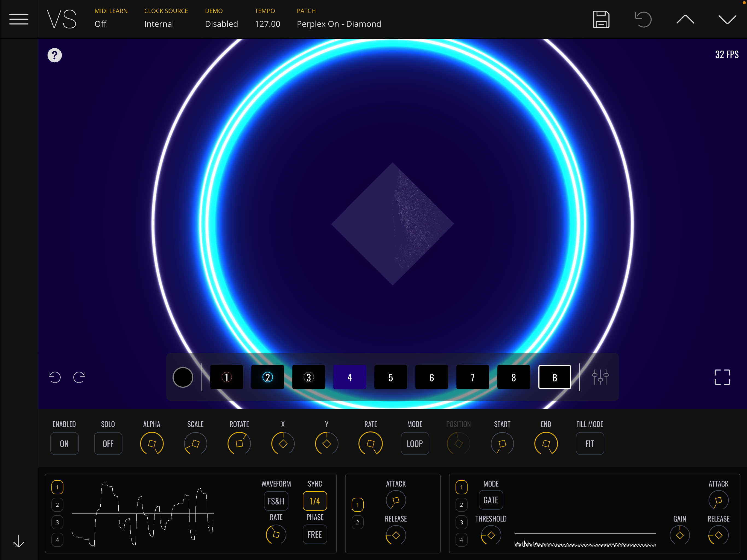Screen dimensions: 747x560
Task: Click the redo arrow above controls
Action: [79, 377]
